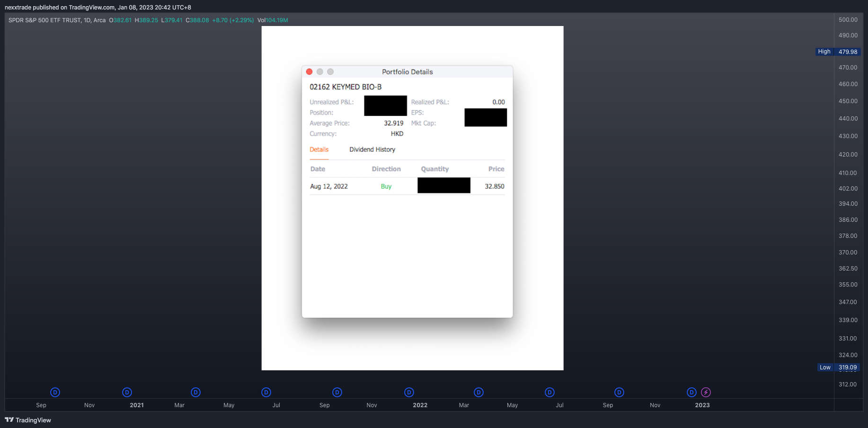Select the Aug 12, 2022 transaction date
This screenshot has height=428, width=868.
coord(329,186)
